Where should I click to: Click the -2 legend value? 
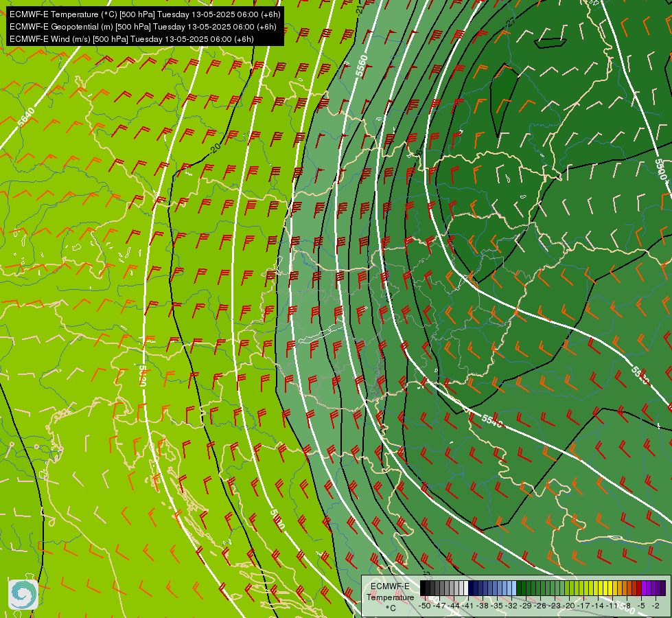tap(656, 606)
